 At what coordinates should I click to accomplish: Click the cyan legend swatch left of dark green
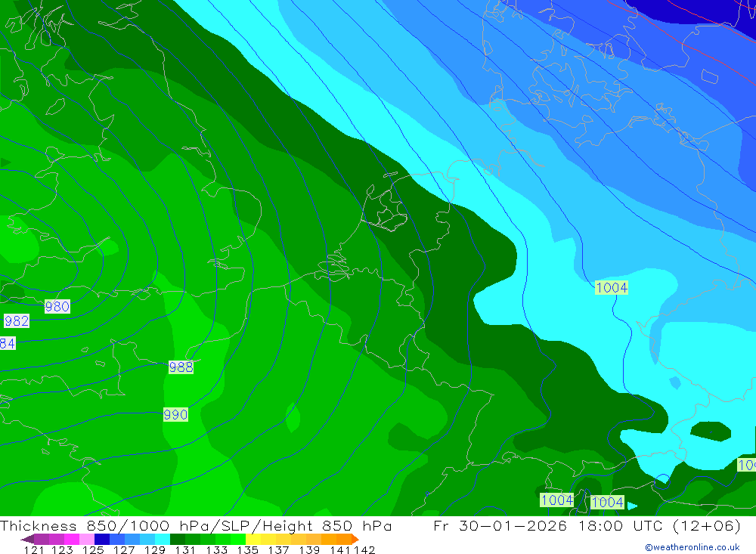[x=163, y=539]
